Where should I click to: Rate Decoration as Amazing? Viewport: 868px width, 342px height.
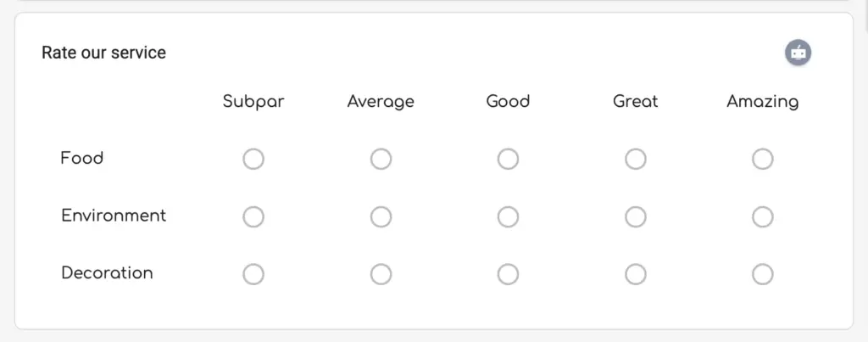(762, 274)
